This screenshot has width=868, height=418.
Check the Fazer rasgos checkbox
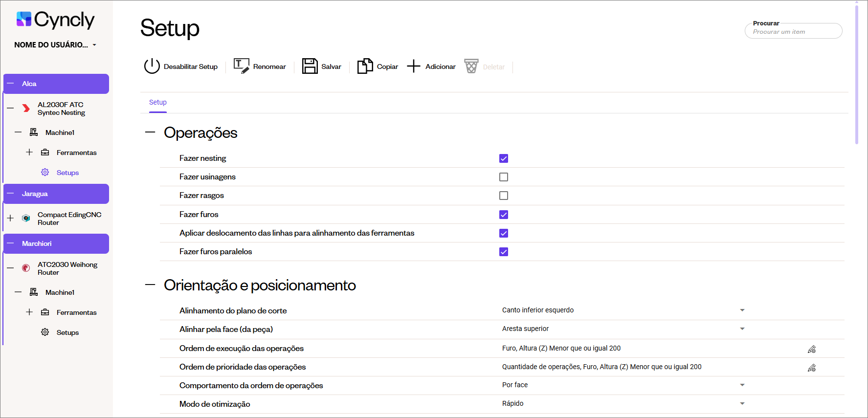tap(504, 196)
